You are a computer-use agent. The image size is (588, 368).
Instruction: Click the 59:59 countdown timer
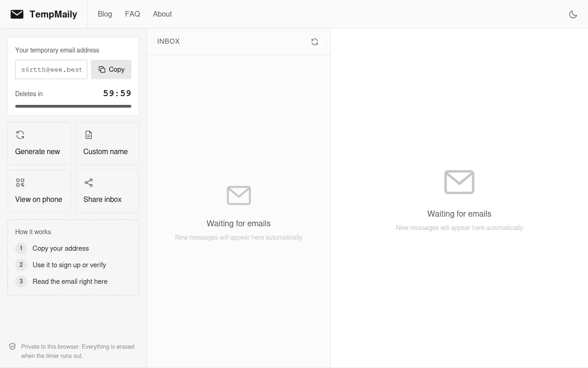(117, 93)
